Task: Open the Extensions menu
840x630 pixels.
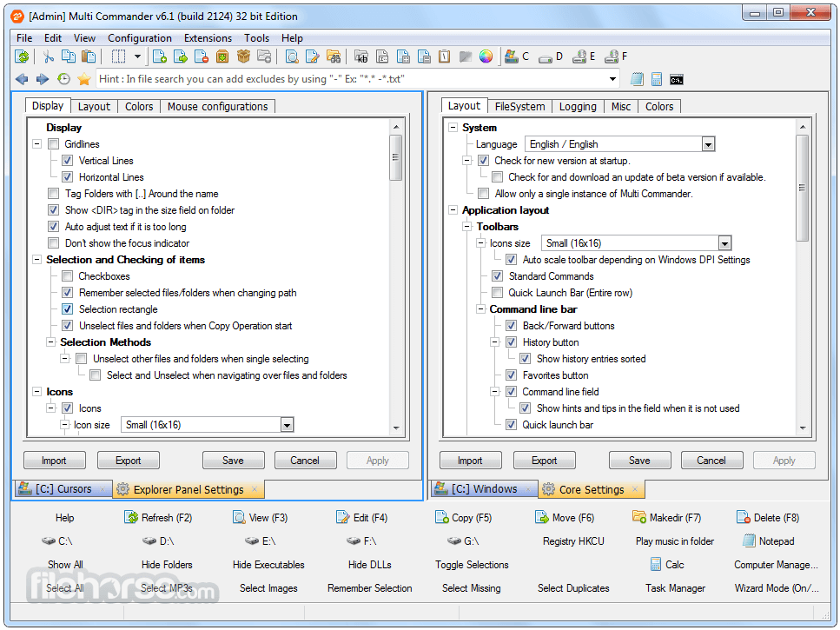Action: [208, 38]
